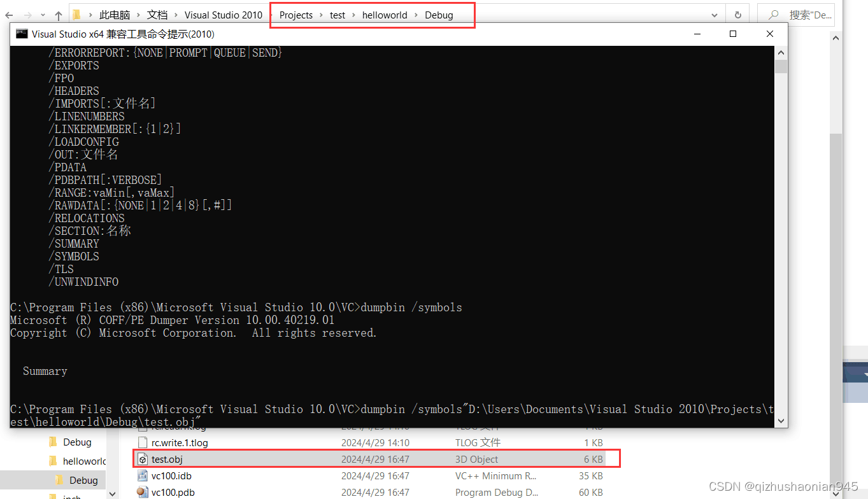Click command prompt scrollbar thumb

781,66
